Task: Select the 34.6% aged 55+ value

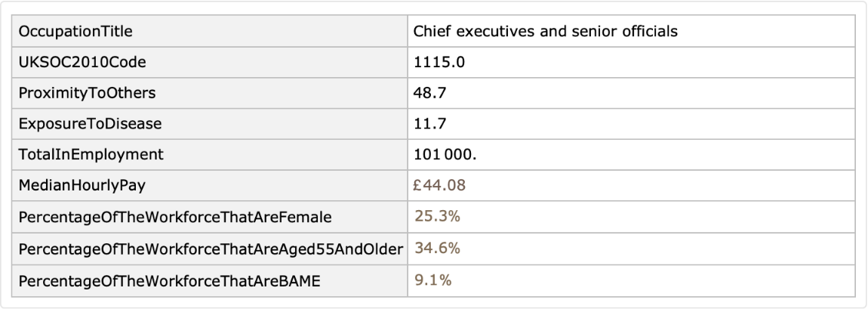Action: pos(432,249)
